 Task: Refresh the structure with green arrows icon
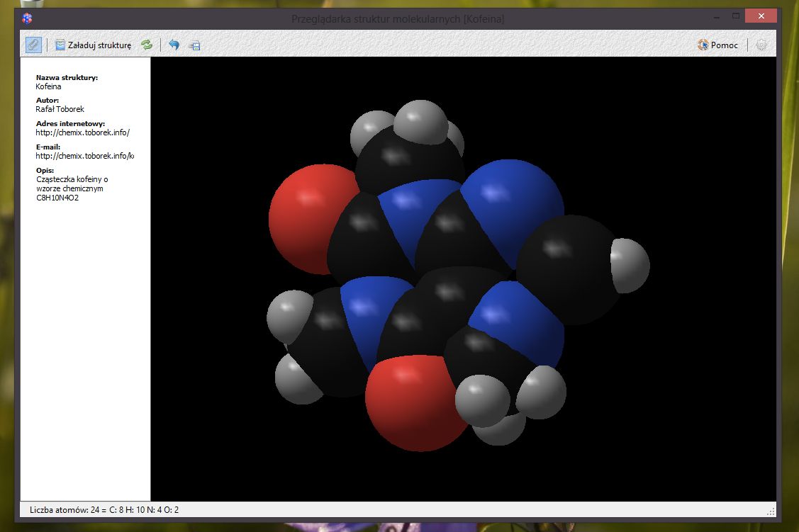(x=147, y=45)
